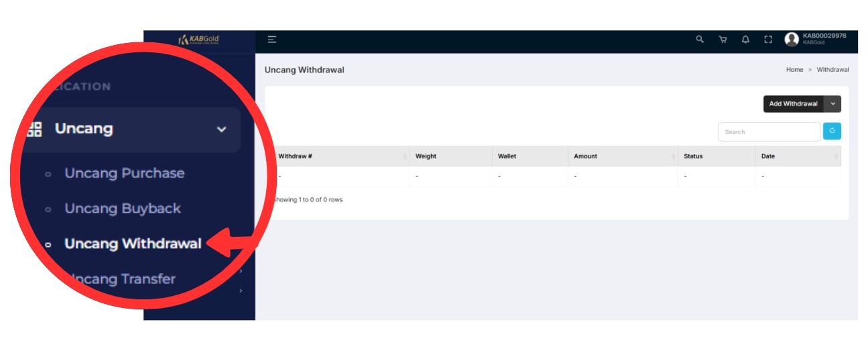This screenshot has height=357, width=868.
Task: Toggle the hamburger sidebar menu icon
Action: click(271, 40)
